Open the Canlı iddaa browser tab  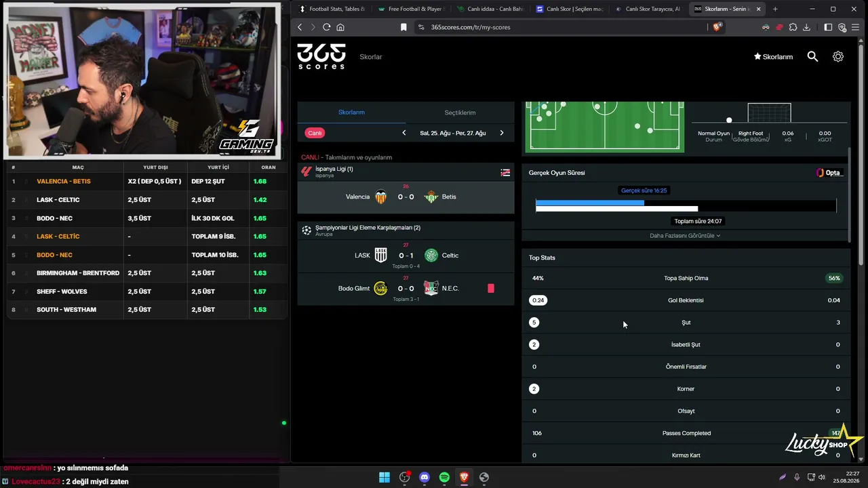tap(491, 9)
